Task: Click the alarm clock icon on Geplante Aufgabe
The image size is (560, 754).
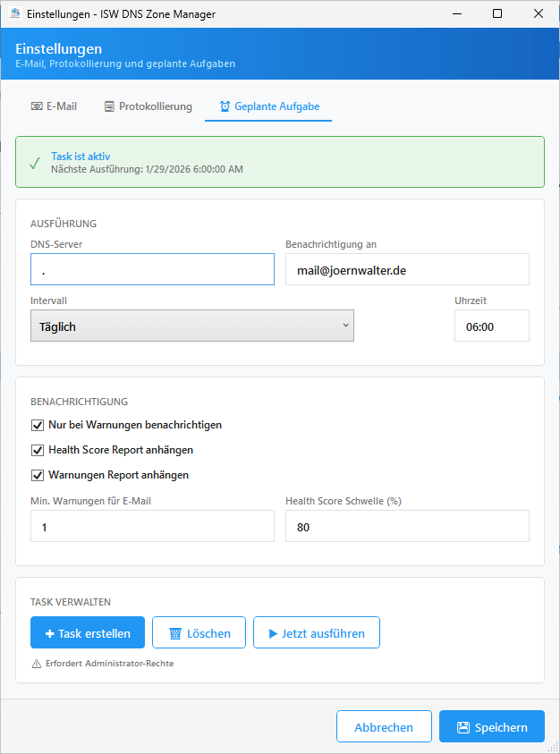Action: 225,106
